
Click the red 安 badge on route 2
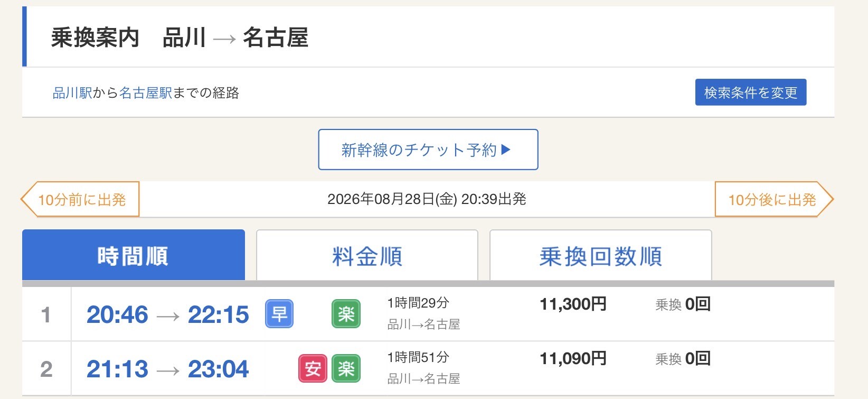click(x=313, y=368)
